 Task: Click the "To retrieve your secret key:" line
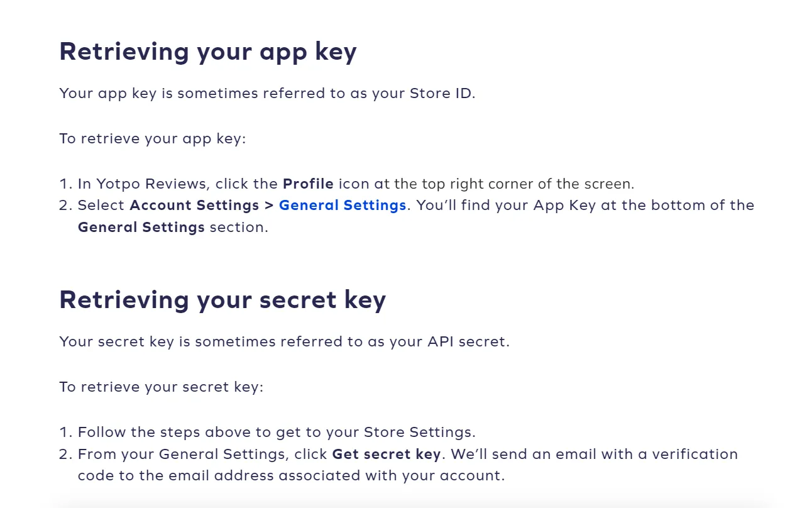coord(162,387)
